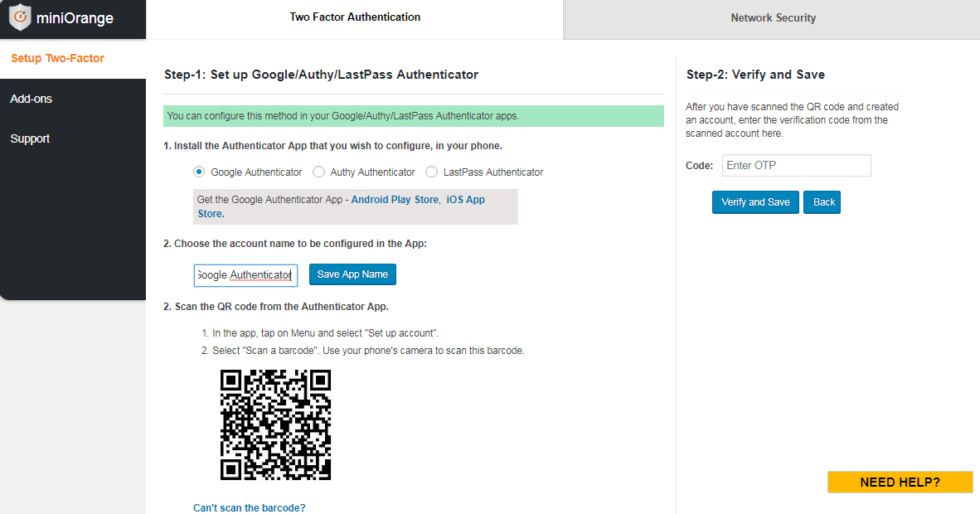This screenshot has height=514, width=980.
Task: Click the 'Code:' label
Action: point(700,166)
